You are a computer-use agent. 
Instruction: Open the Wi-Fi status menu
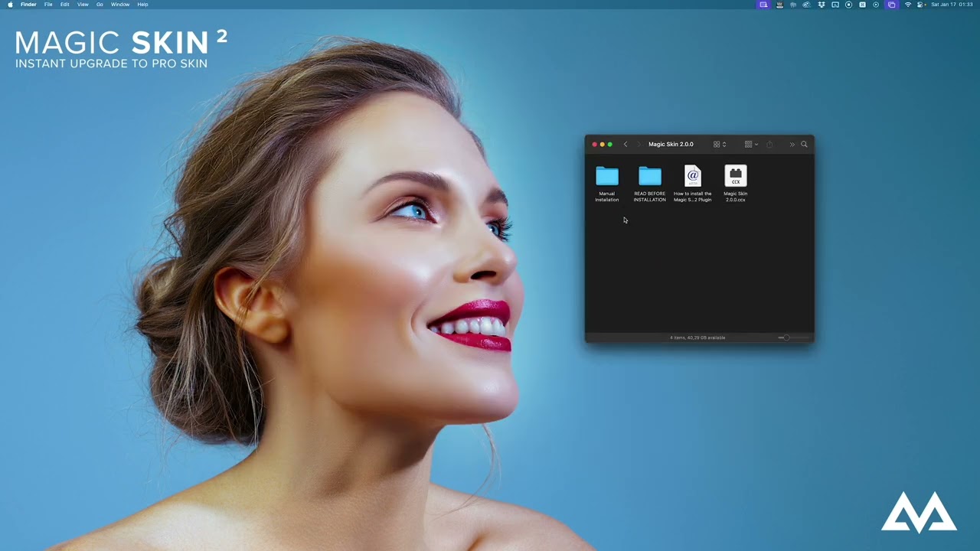[x=908, y=5]
